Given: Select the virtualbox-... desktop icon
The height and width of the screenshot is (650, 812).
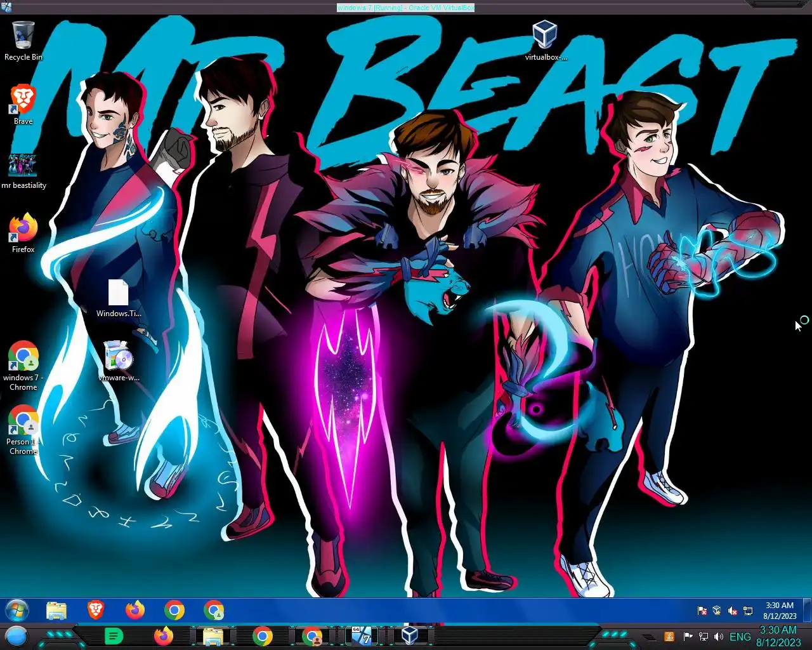Looking at the screenshot, I should pyautogui.click(x=546, y=40).
